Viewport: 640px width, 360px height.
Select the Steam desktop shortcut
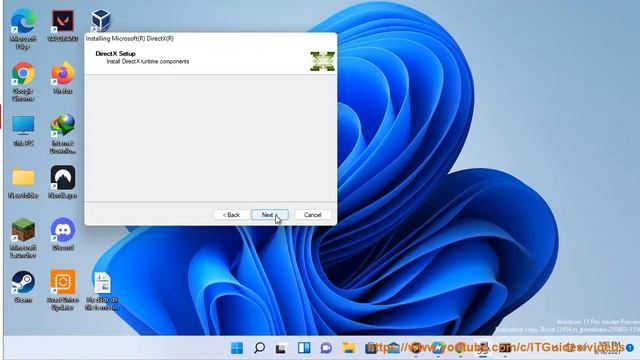[x=23, y=287]
